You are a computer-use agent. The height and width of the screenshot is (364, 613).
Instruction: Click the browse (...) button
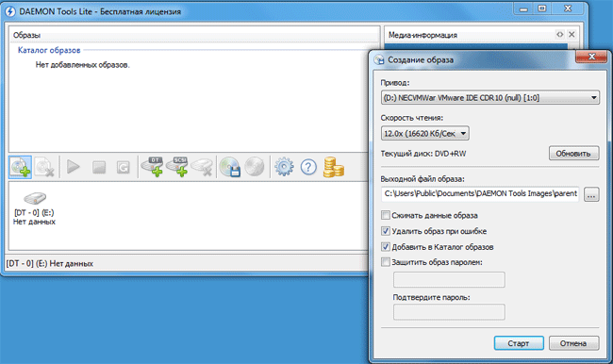[591, 194]
